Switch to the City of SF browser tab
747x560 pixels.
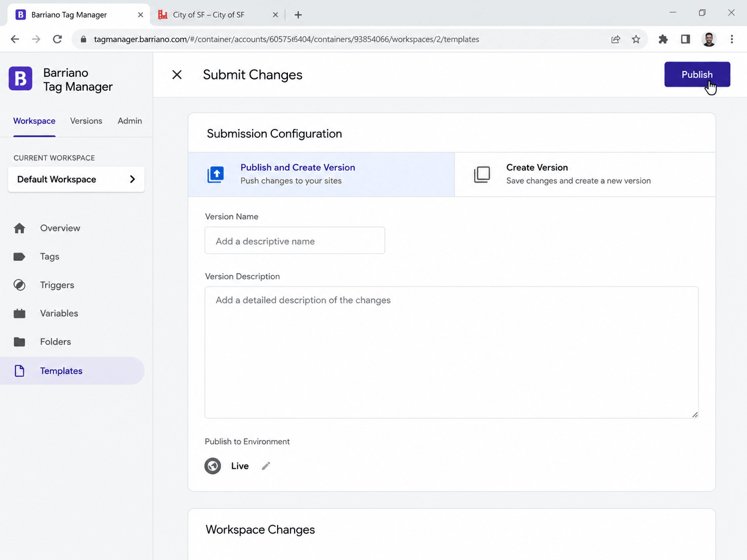tap(218, 14)
